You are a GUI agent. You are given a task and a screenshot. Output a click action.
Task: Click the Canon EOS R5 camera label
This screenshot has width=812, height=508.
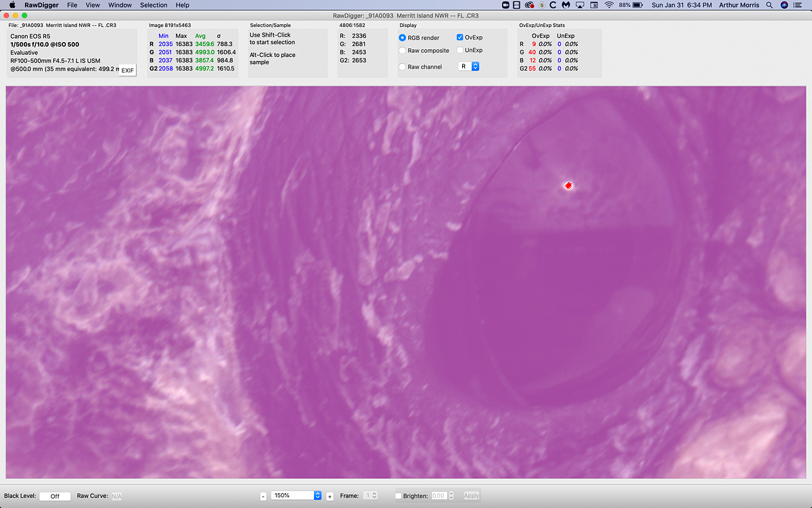[x=30, y=36]
